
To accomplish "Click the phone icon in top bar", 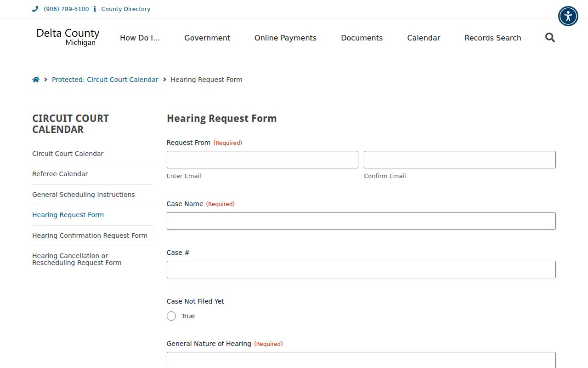I will point(35,9).
